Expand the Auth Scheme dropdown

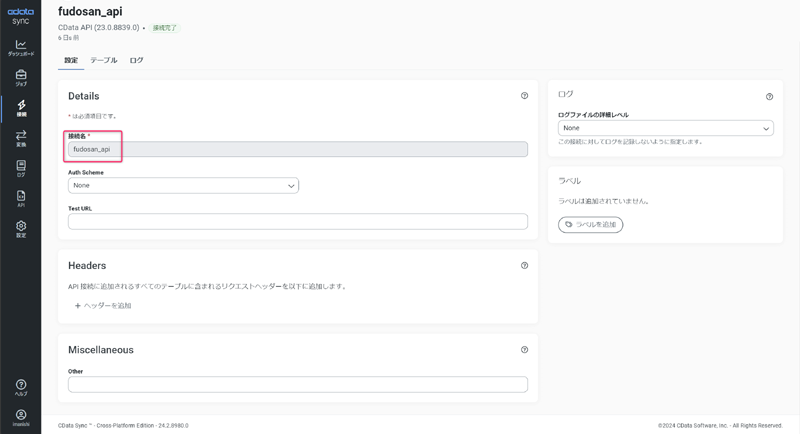(x=183, y=185)
